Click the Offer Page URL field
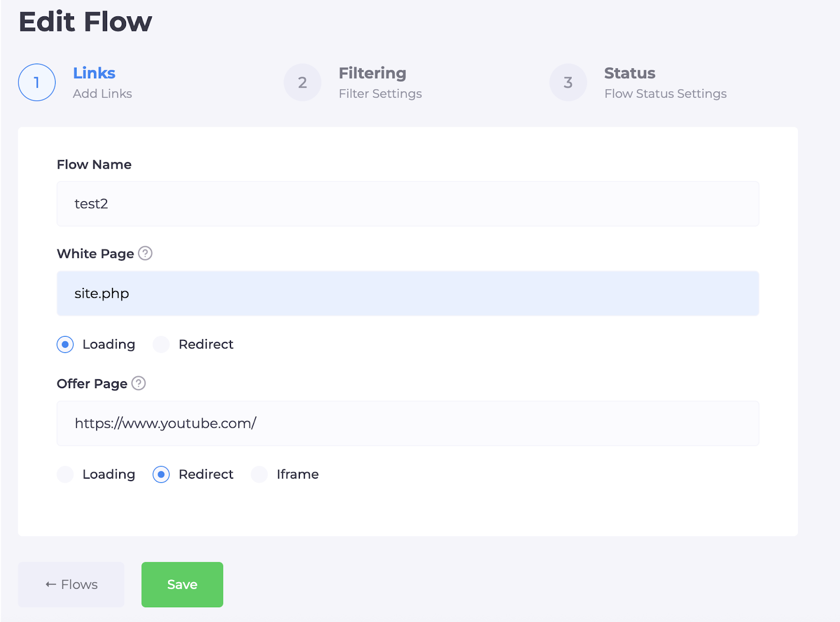 407,423
